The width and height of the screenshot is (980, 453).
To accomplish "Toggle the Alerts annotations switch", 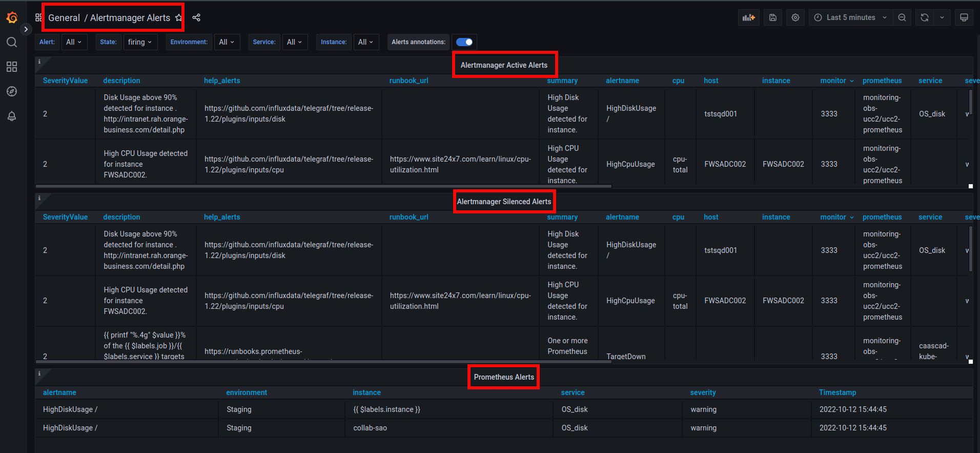I will (464, 42).
